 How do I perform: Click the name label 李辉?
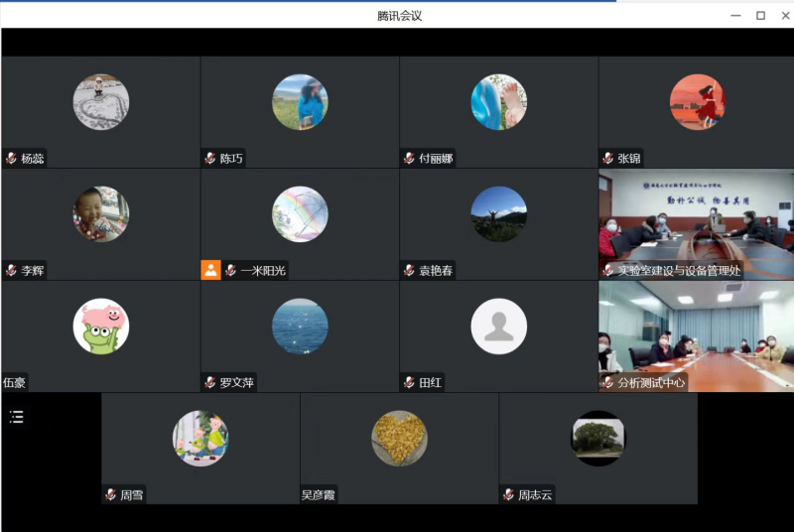33,271
